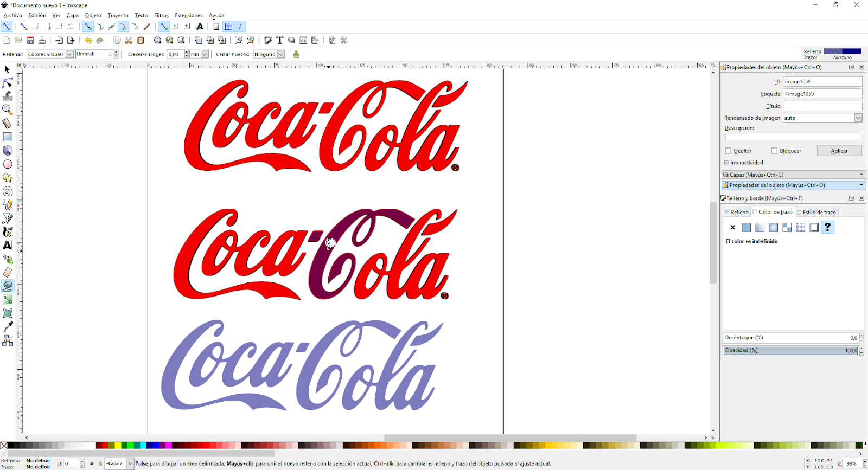
Task: Select the Dropper color picker tool
Action: 8,327
